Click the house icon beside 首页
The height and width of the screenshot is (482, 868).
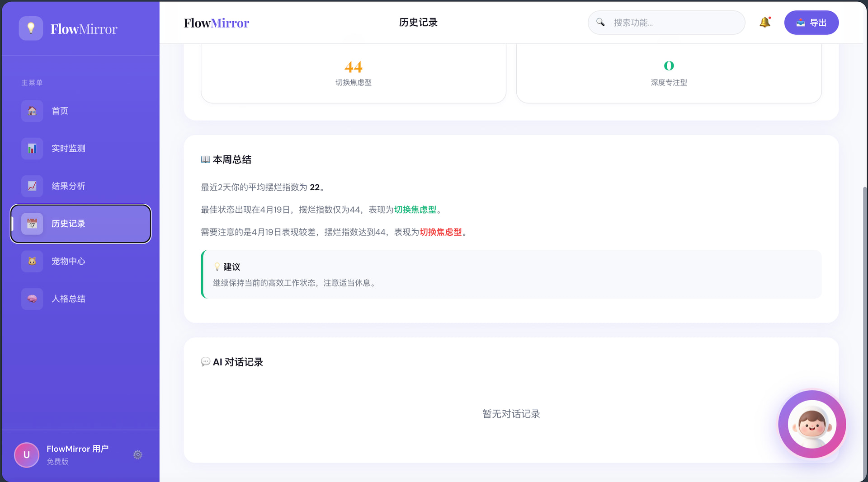pos(32,111)
